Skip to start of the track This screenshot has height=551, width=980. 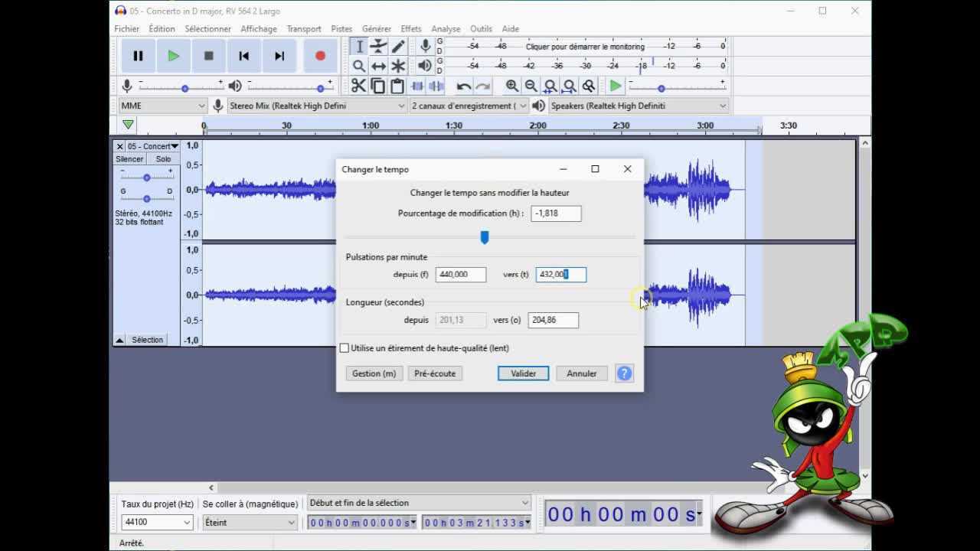point(244,56)
